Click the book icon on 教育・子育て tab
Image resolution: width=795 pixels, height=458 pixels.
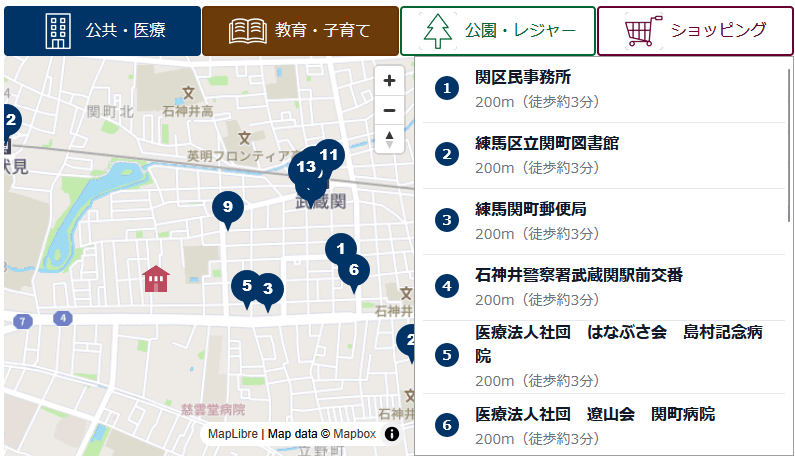(247, 31)
